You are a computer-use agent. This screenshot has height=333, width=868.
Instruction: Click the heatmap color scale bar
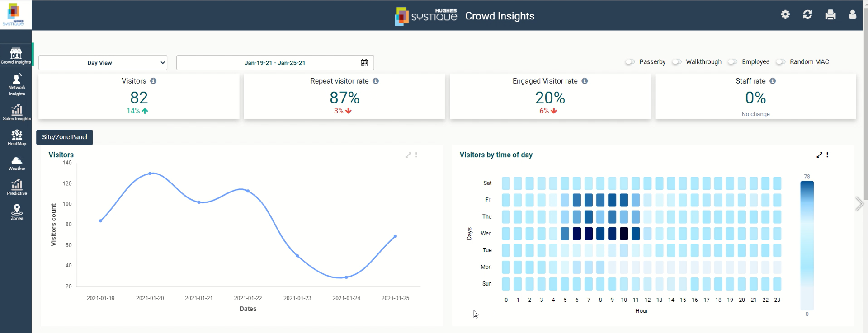coord(807,245)
